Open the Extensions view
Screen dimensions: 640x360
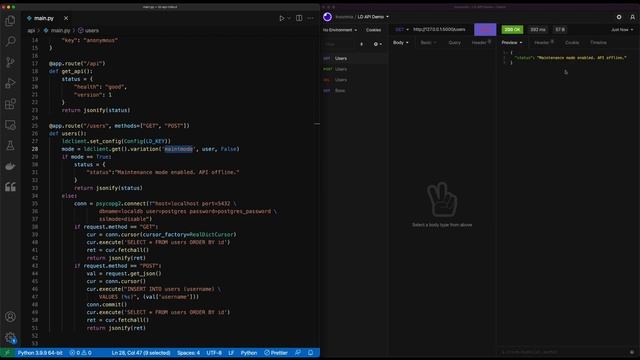click(11, 104)
